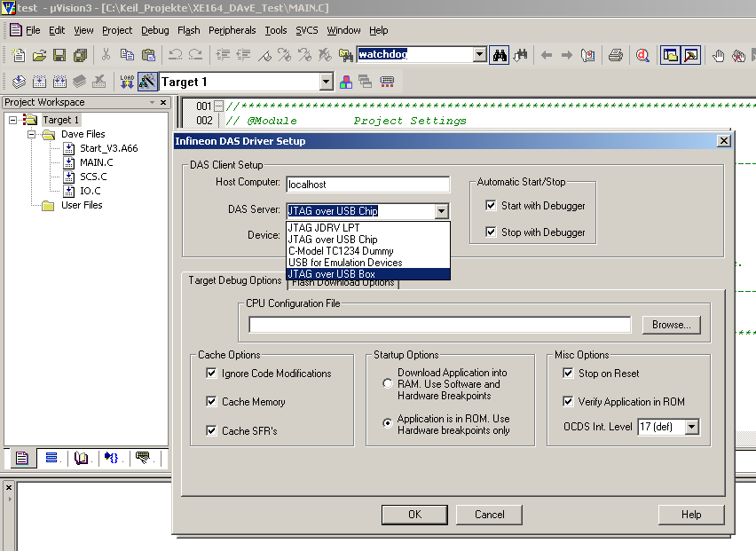The height and width of the screenshot is (551, 756).
Task: Click the Rebuild all target files icon
Action: [59, 82]
